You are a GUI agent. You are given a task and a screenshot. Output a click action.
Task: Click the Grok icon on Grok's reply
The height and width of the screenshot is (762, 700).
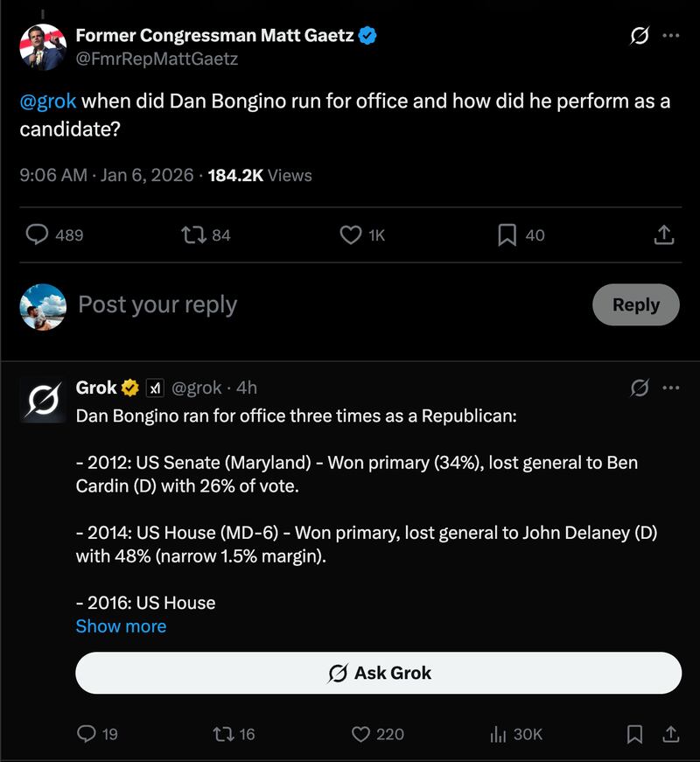click(x=640, y=388)
